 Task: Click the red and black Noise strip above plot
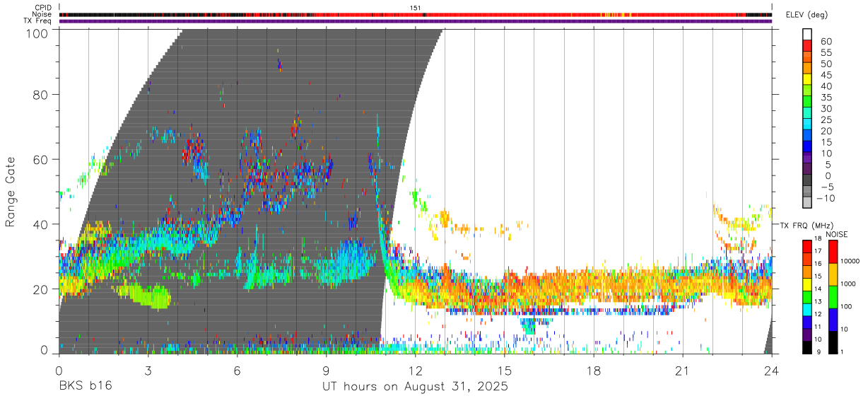click(x=415, y=14)
